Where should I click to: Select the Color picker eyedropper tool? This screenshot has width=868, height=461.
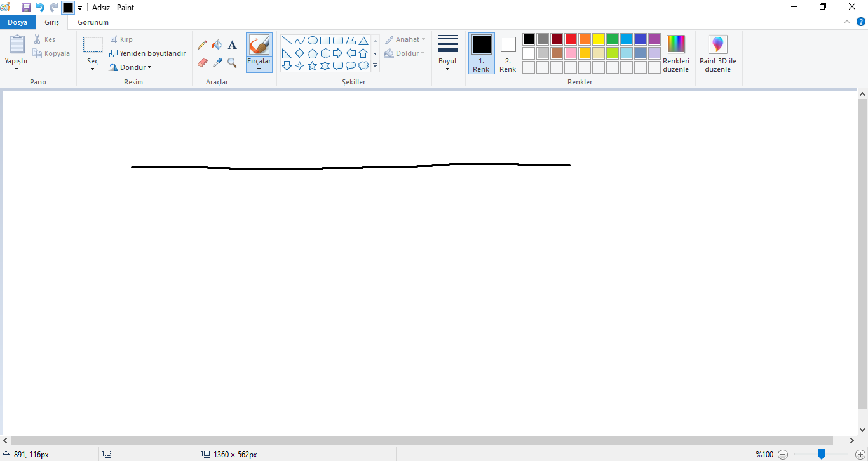tap(217, 63)
